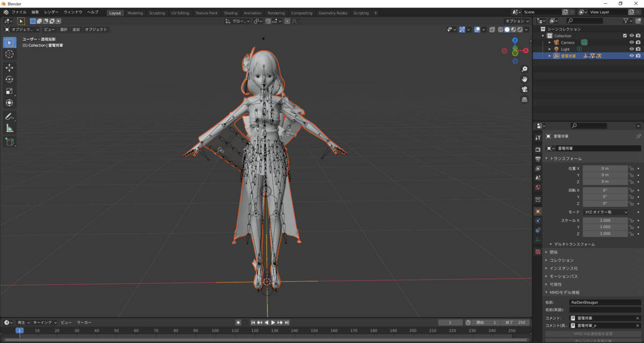Viewport: 644px width, 343px height.
Task: Open World properties tab
Action: pos(538,188)
